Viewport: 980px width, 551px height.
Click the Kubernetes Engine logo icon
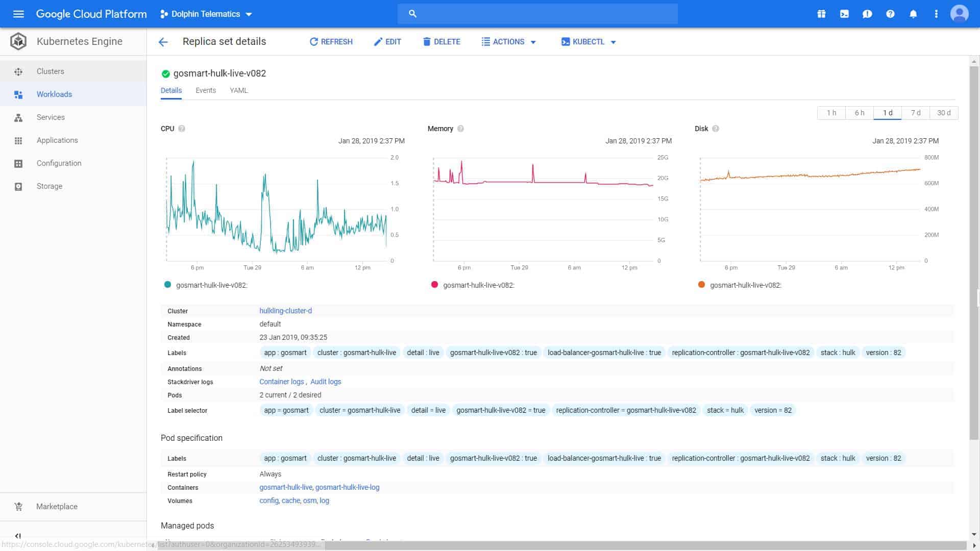click(18, 41)
